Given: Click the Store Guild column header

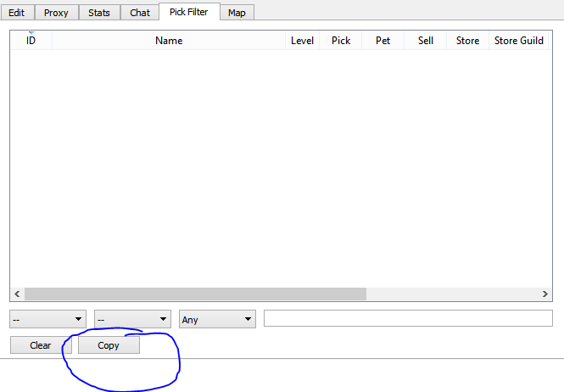Looking at the screenshot, I should pos(518,41).
